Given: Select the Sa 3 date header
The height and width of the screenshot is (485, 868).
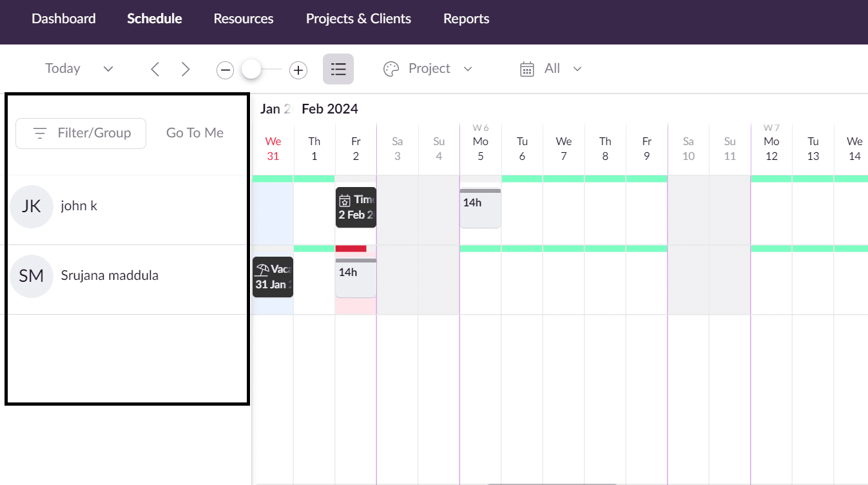Looking at the screenshot, I should pos(397,148).
